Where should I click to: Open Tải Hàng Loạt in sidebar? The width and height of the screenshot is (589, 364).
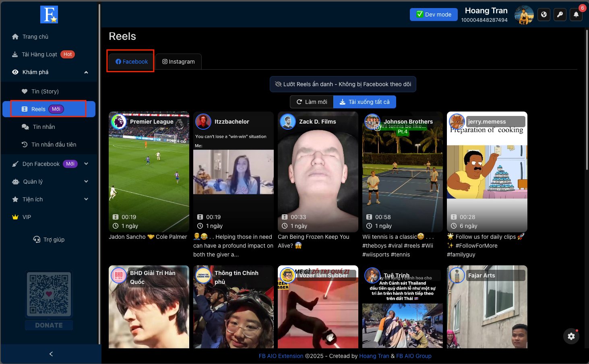[x=50, y=54]
